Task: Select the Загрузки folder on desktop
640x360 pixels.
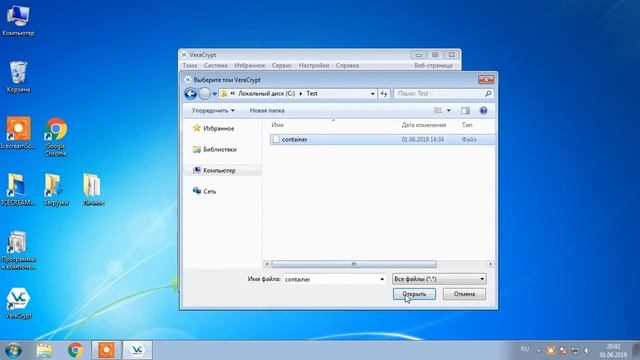Action: tap(56, 189)
